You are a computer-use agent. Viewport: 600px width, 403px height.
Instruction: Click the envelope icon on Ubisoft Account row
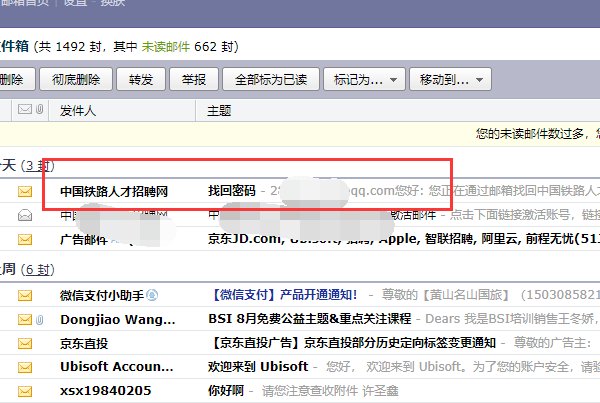pos(25,367)
